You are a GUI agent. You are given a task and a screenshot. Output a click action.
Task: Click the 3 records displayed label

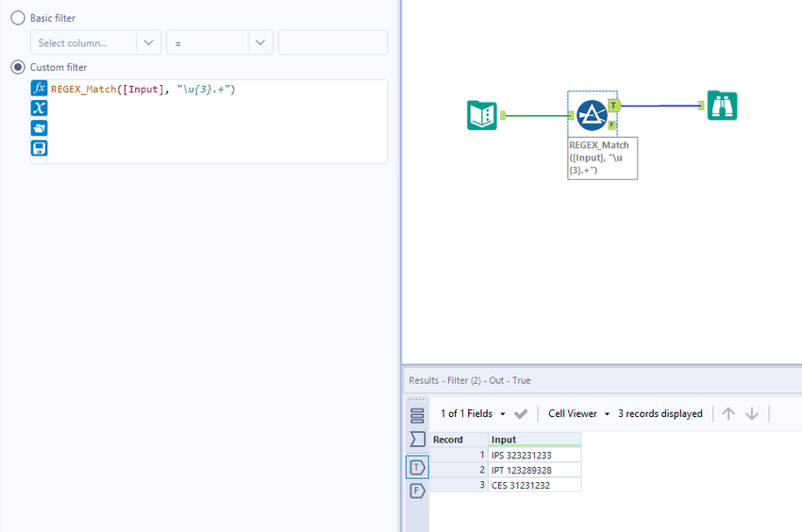coord(660,414)
